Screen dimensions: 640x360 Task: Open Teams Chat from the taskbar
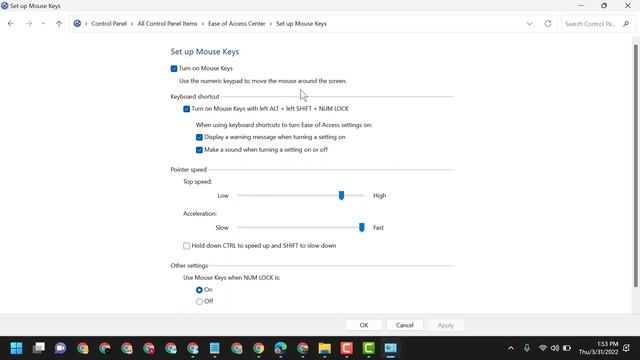(x=60, y=348)
